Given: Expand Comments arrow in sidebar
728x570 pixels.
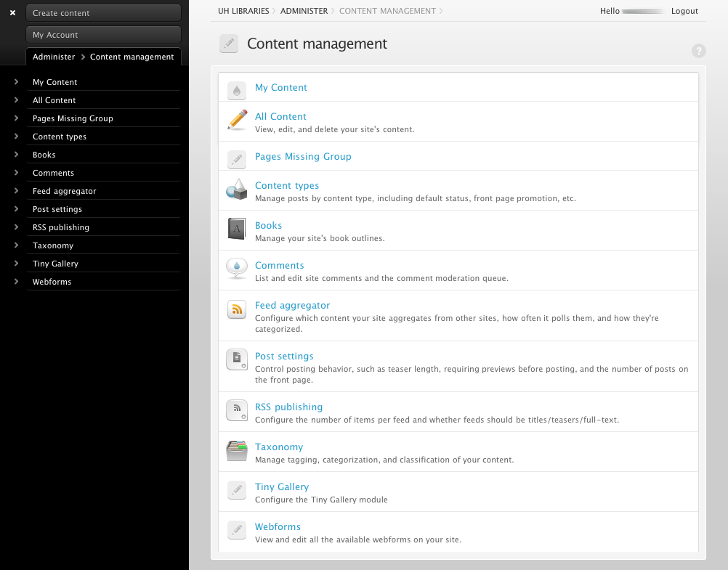Looking at the screenshot, I should 16,172.
